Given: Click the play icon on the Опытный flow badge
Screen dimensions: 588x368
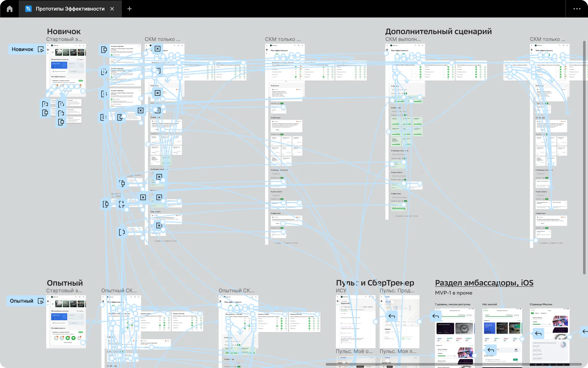Looking at the screenshot, I should coord(41,301).
